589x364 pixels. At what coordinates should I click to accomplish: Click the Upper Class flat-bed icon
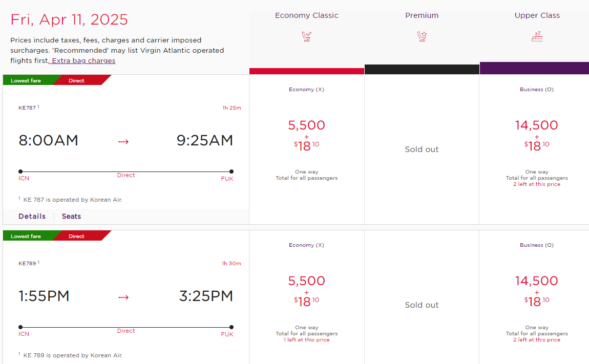(x=537, y=36)
